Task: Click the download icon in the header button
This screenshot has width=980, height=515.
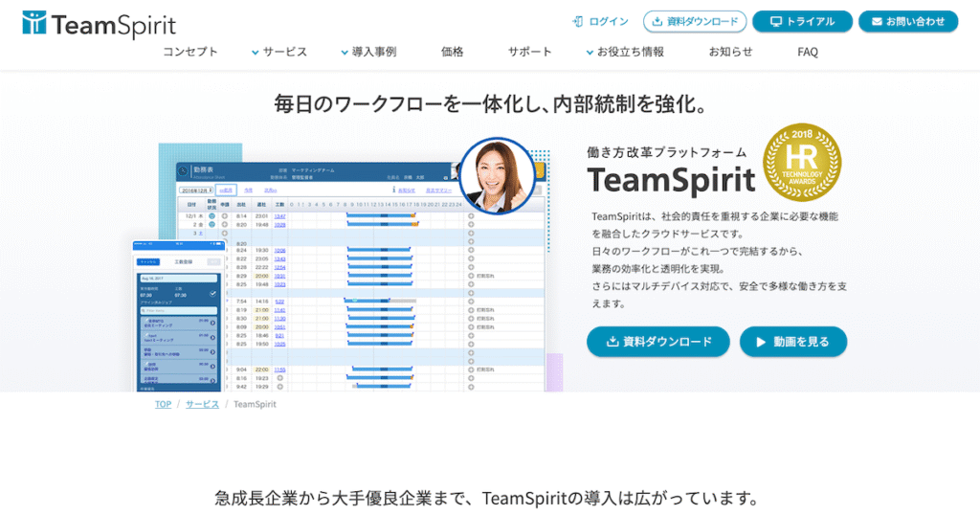Action: point(656,21)
